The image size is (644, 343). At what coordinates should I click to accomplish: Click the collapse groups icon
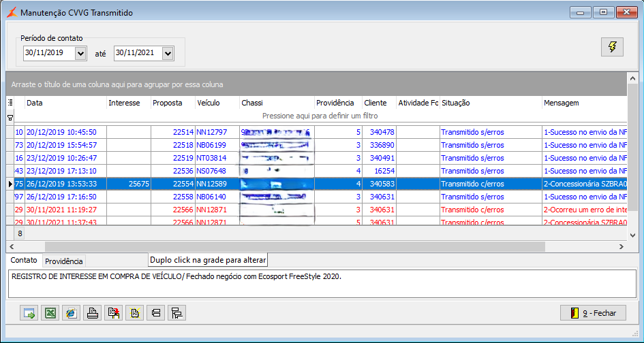(x=155, y=313)
